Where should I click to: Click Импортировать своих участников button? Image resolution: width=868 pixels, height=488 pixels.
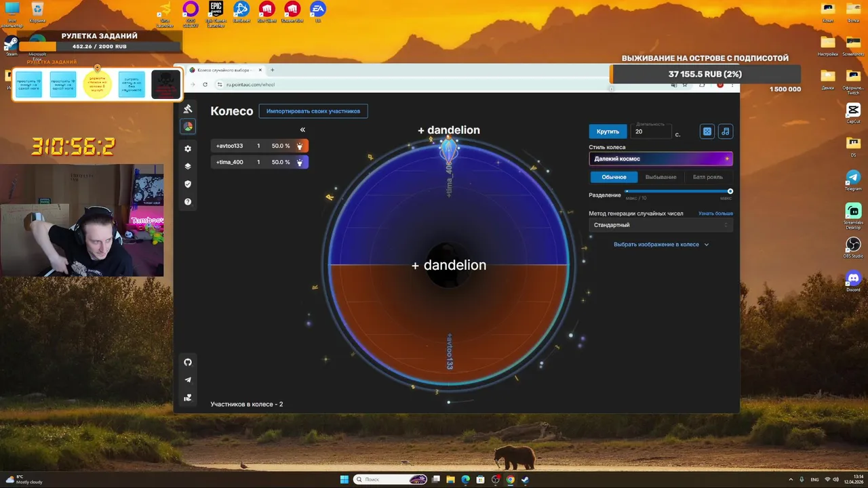point(313,111)
